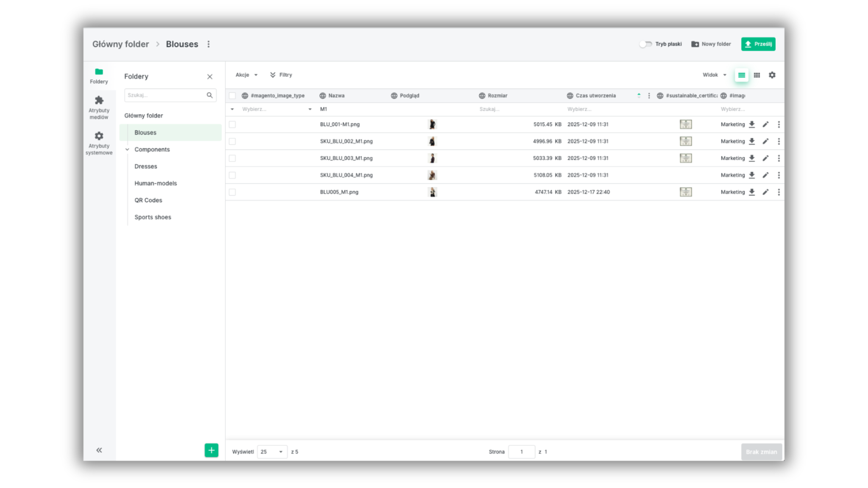Expand the Components folder tree
This screenshot has width=868, height=488.
click(127, 150)
